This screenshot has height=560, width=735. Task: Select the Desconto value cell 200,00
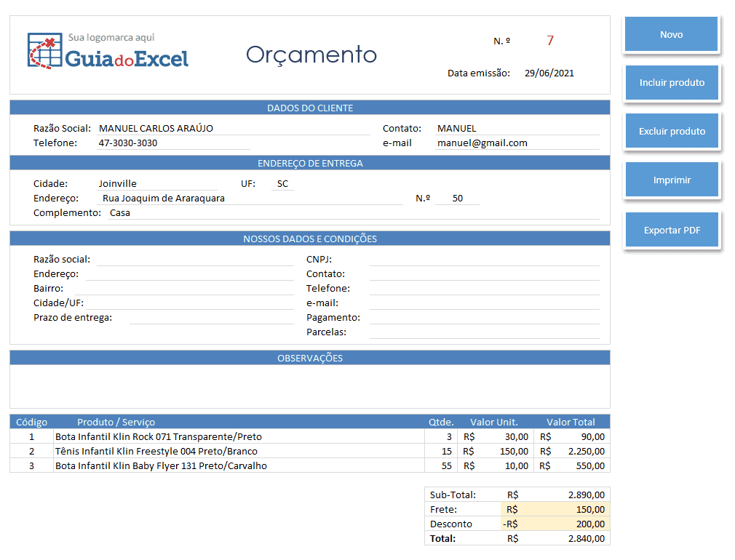click(x=555, y=524)
